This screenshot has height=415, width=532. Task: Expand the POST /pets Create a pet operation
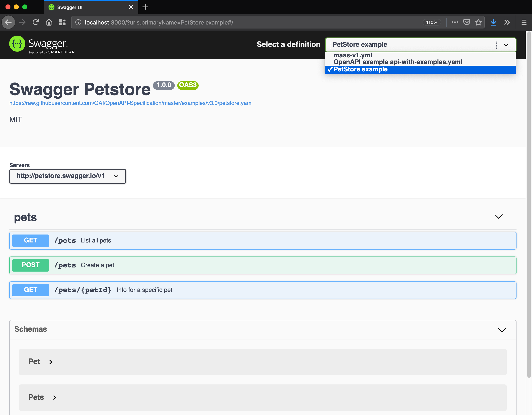coord(263,265)
